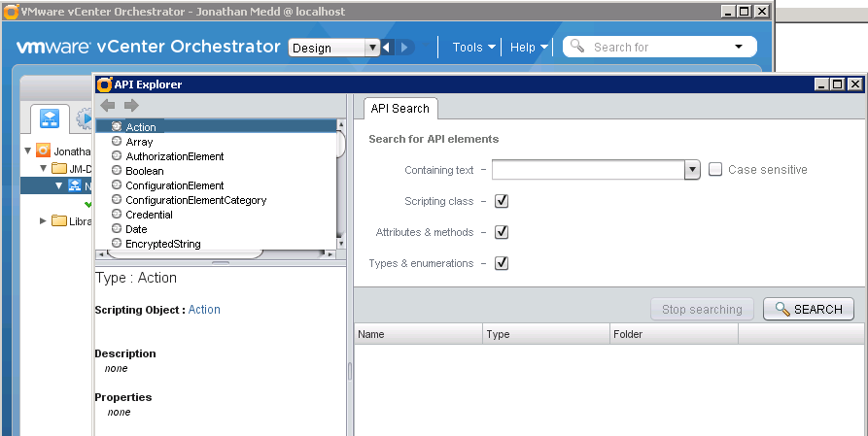Click horizontal scrollbar right arrow in type list
The height and width of the screenshot is (436, 868).
pyautogui.click(x=330, y=254)
